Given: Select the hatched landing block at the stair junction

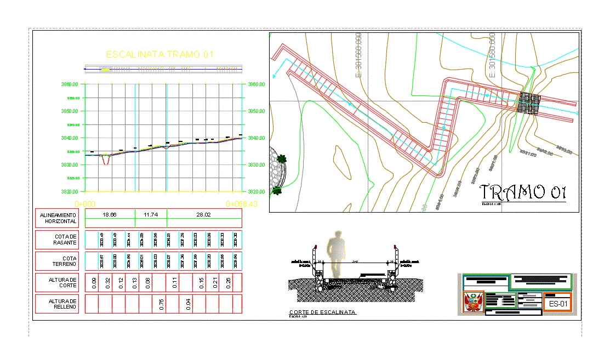Looking at the screenshot, I should (529, 104).
